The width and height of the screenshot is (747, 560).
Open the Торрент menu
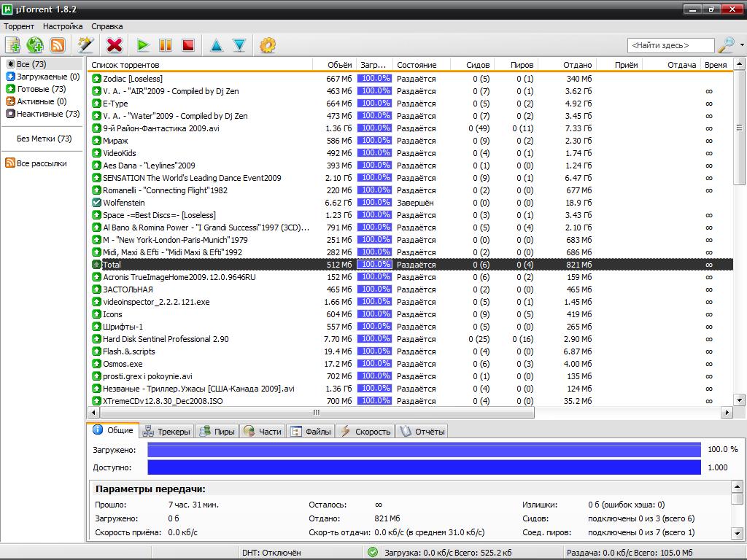19,26
